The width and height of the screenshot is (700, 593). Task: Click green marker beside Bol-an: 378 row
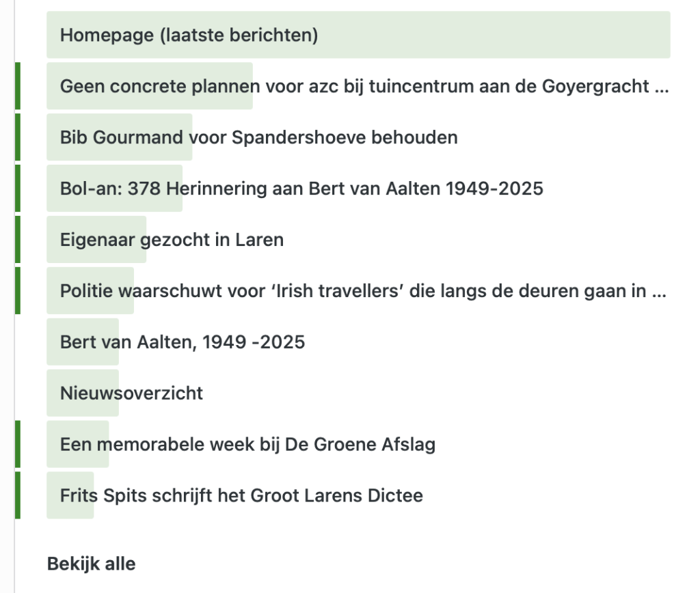tap(18, 189)
